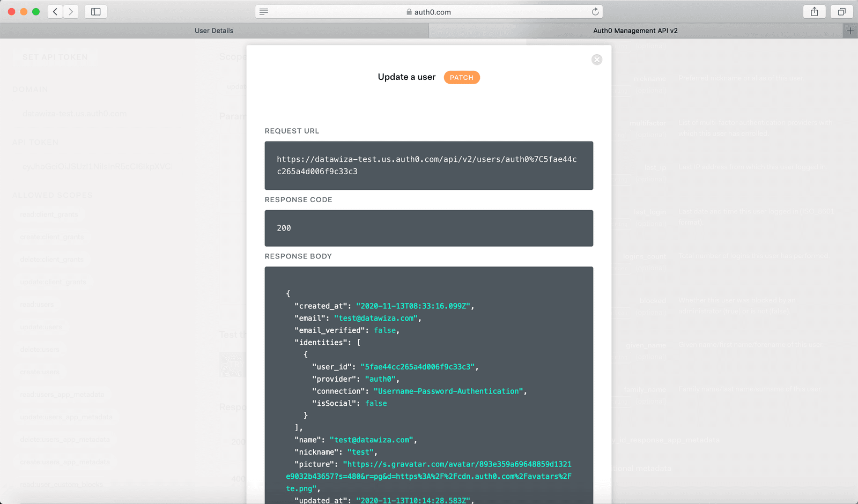
Task: Click the update:users scope
Action: tap(41, 327)
